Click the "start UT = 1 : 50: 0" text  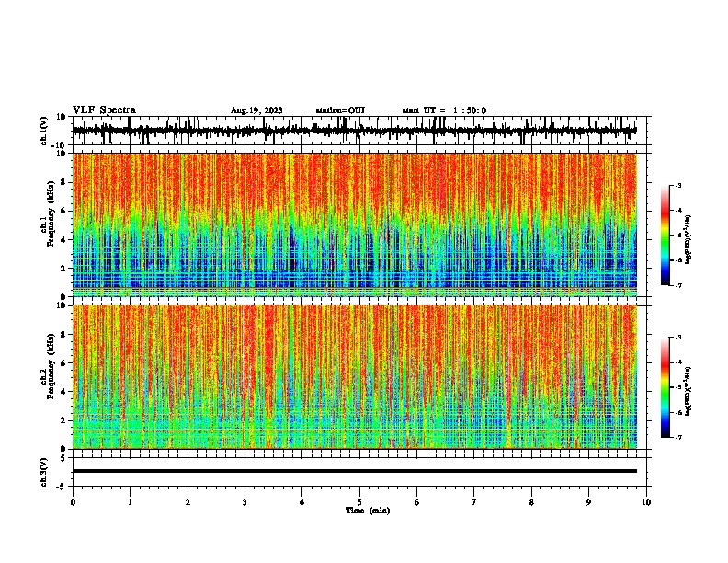point(444,110)
